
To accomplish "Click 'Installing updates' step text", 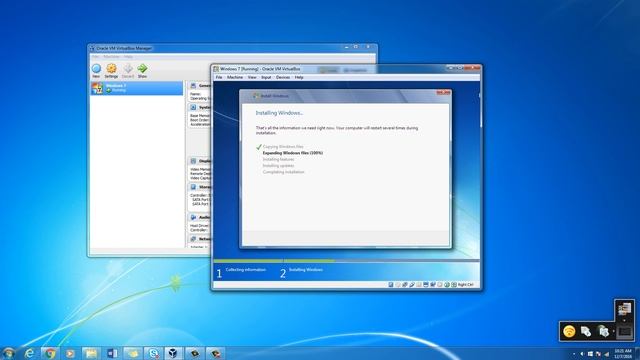I will tap(278, 166).
